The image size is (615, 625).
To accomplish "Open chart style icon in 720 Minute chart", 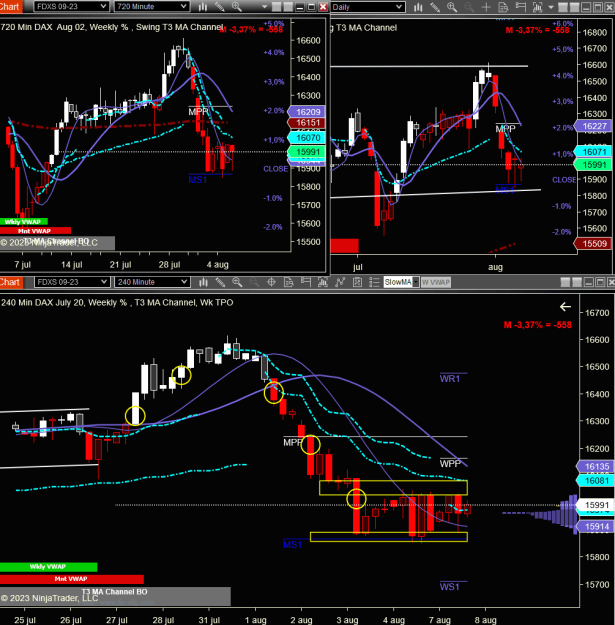I will [x=203, y=7].
